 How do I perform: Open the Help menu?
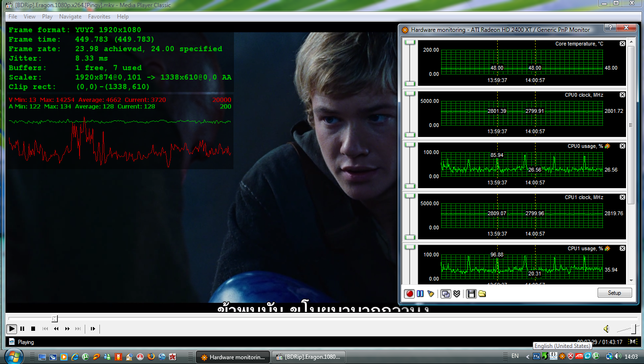[123, 17]
